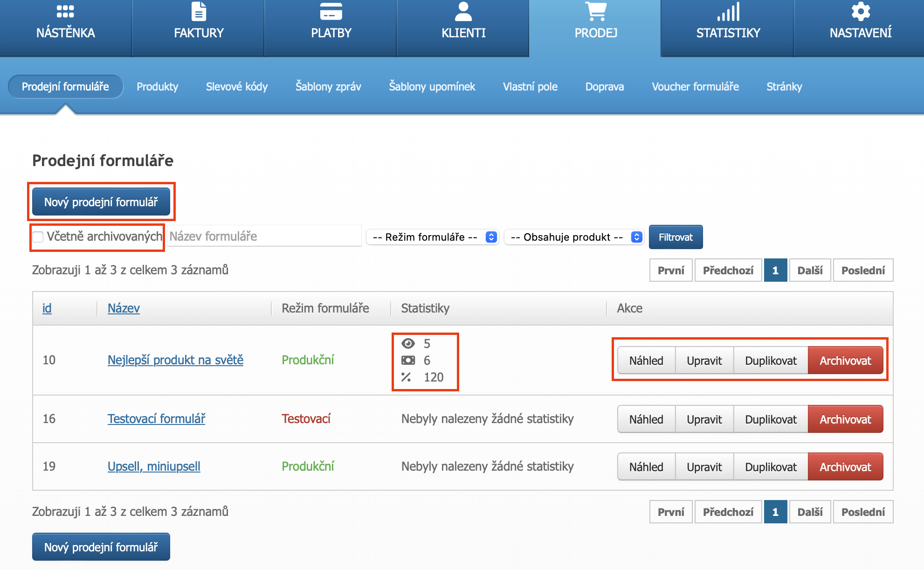Click the money orders icon in statistics

(x=408, y=360)
